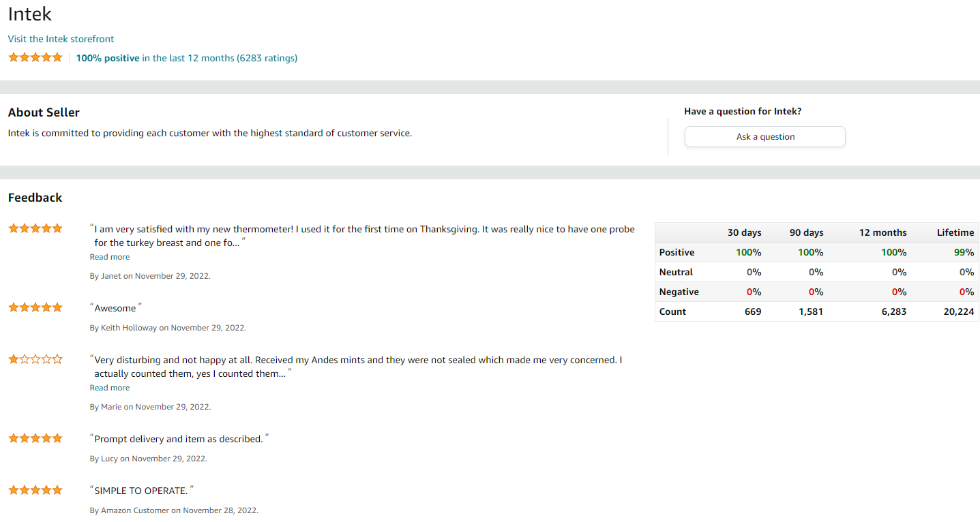
Task: Click star rating beside SIMPLE TO OPERATE review
Action: (35, 490)
